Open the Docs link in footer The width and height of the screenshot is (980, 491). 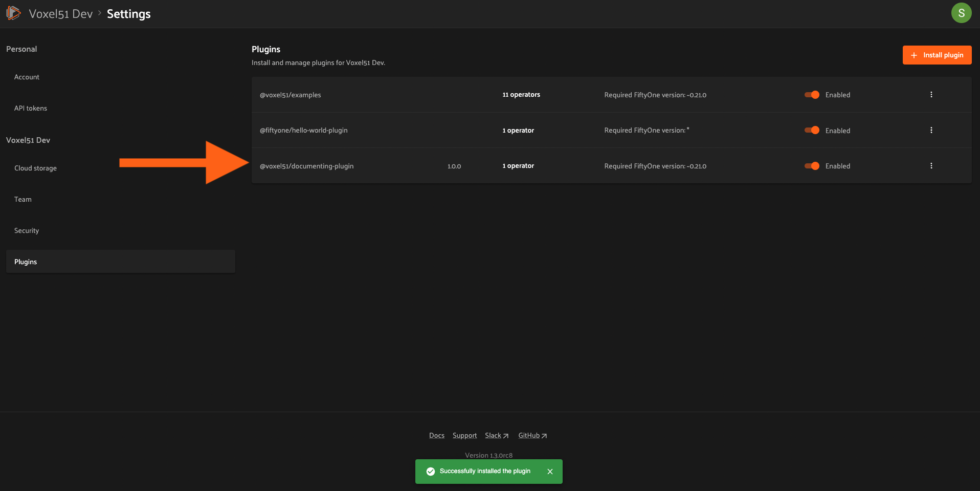(x=437, y=435)
